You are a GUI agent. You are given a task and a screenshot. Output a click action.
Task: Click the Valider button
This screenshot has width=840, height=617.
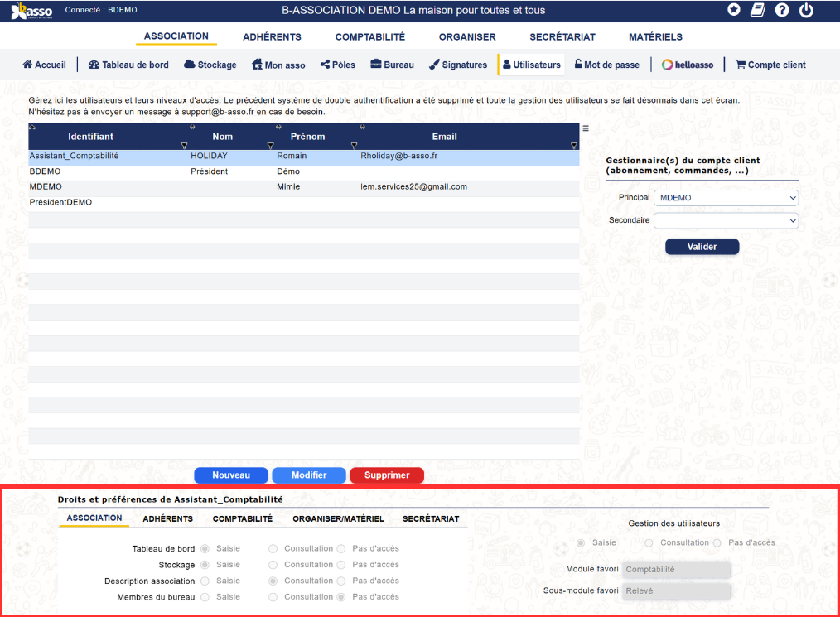point(702,246)
